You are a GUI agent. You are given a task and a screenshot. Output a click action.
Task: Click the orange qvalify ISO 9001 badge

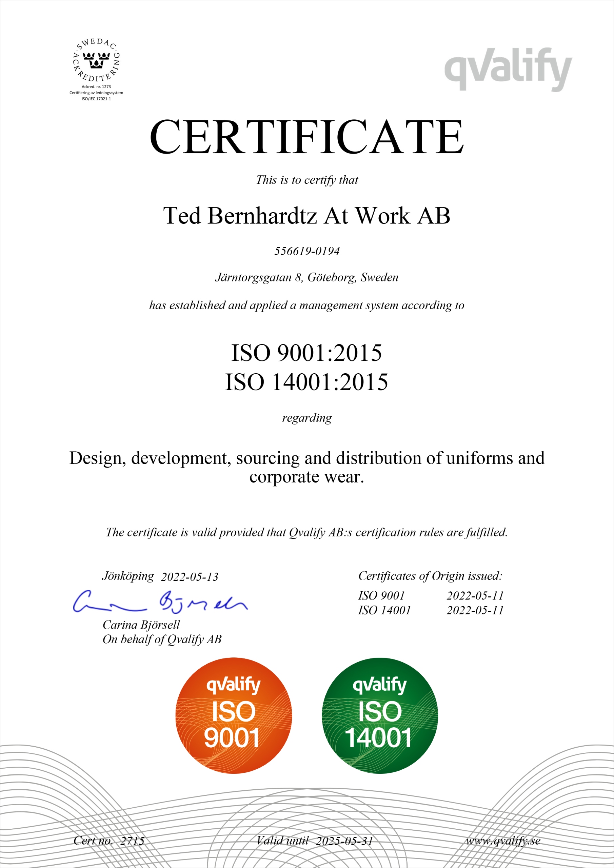click(234, 716)
